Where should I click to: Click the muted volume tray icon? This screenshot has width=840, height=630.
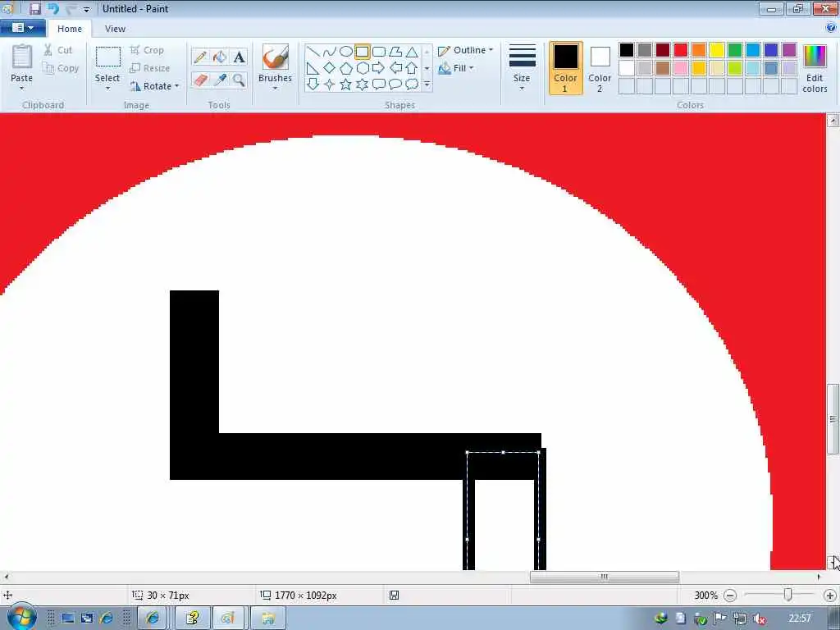pos(760,619)
